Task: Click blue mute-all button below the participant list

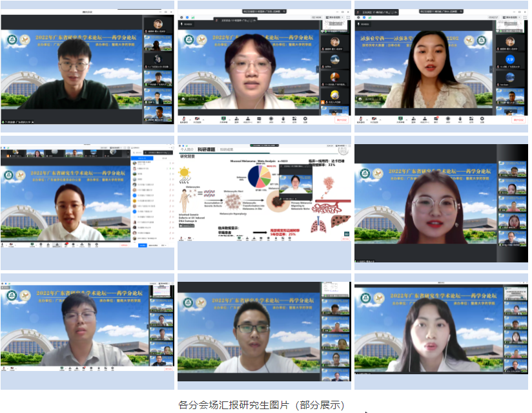Action: (142, 245)
